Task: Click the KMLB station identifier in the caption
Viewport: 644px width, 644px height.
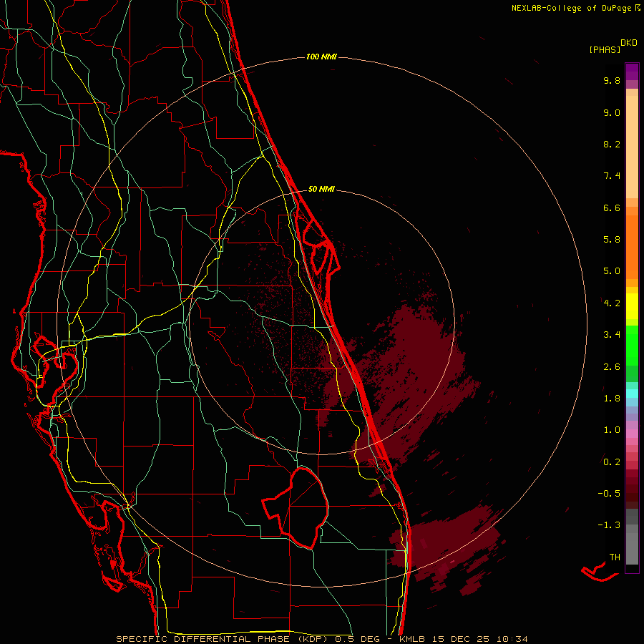Action: [x=412, y=639]
